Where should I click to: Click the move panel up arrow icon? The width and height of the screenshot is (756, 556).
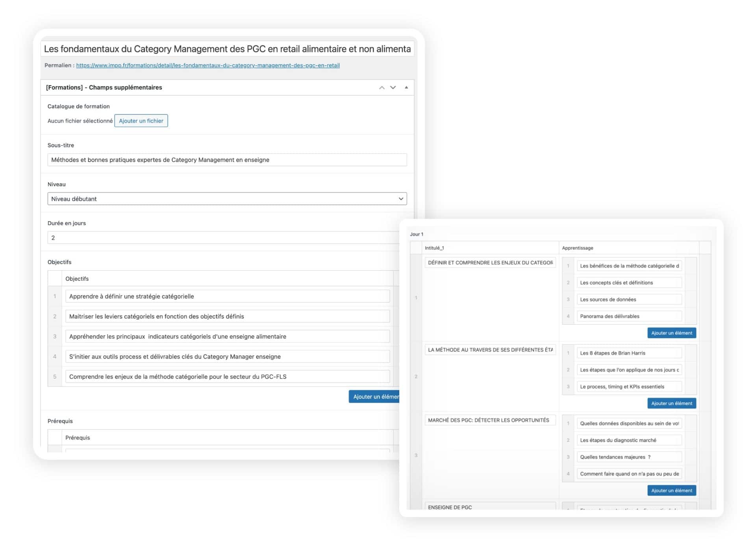point(382,87)
